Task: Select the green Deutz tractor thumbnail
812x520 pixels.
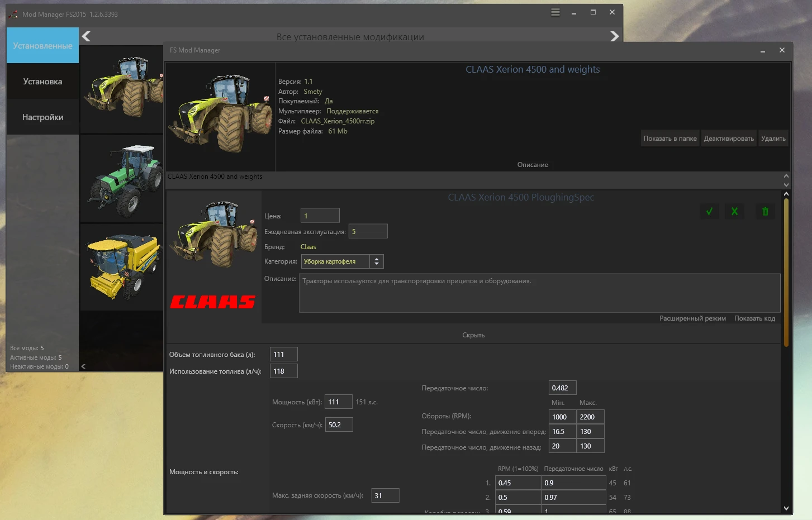Action: click(122, 179)
